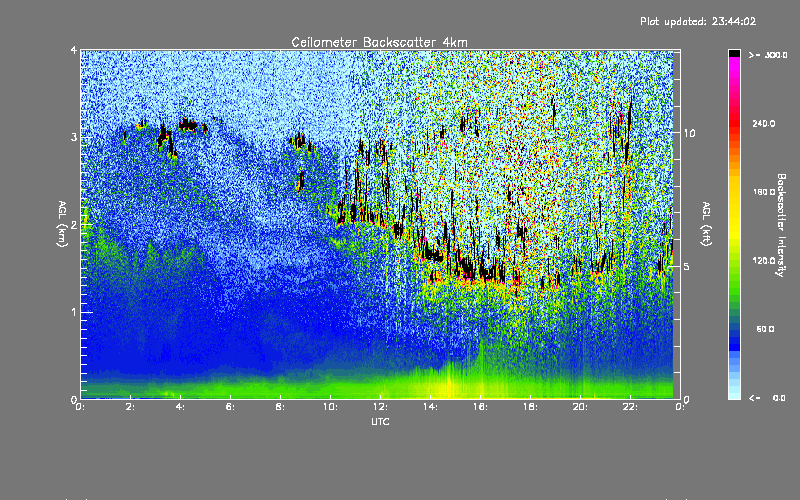Click the "10" tick on the kft axis
The width and height of the screenshot is (800, 500).
click(689, 133)
